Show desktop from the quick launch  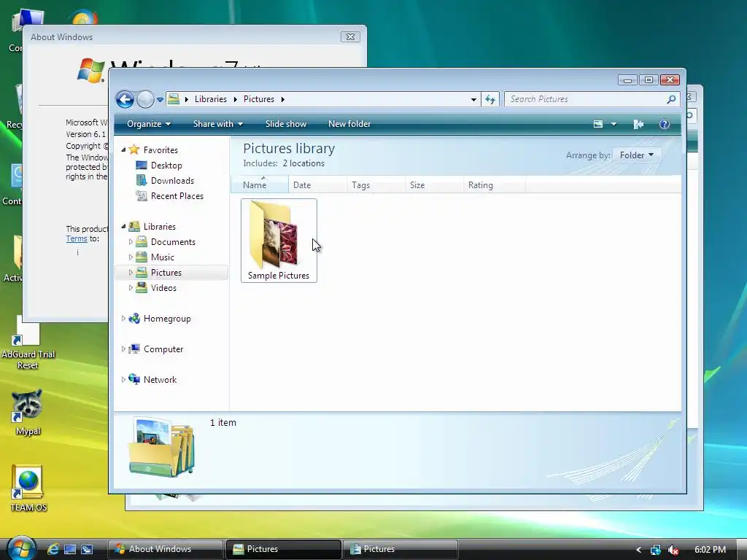tap(70, 549)
